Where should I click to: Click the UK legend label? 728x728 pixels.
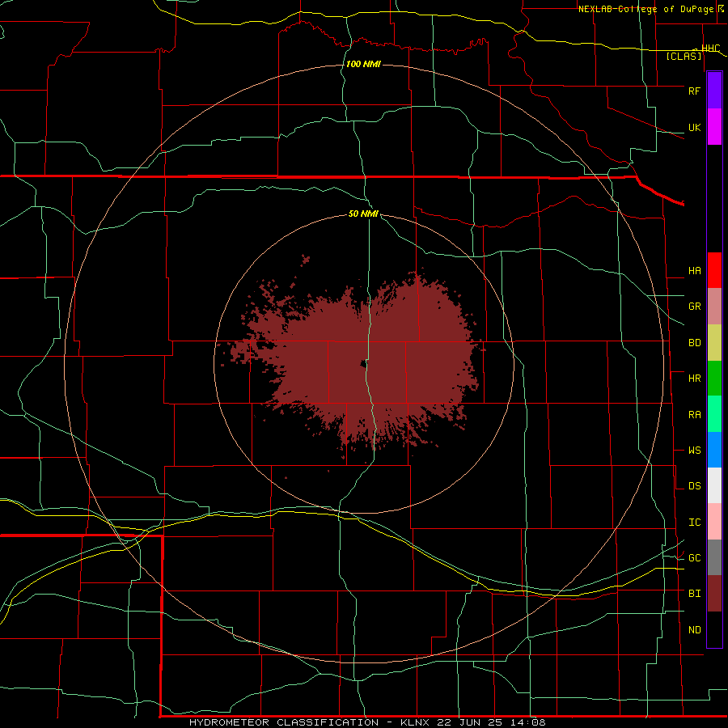694,128
